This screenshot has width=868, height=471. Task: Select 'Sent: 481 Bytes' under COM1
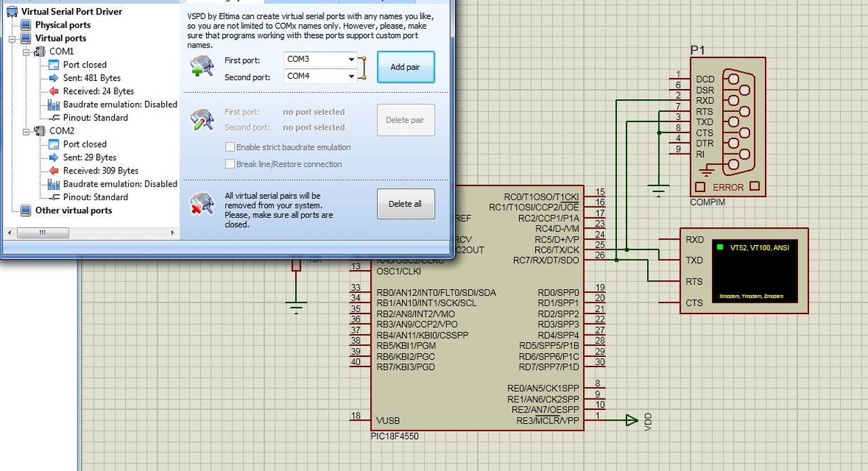pyautogui.click(x=92, y=78)
